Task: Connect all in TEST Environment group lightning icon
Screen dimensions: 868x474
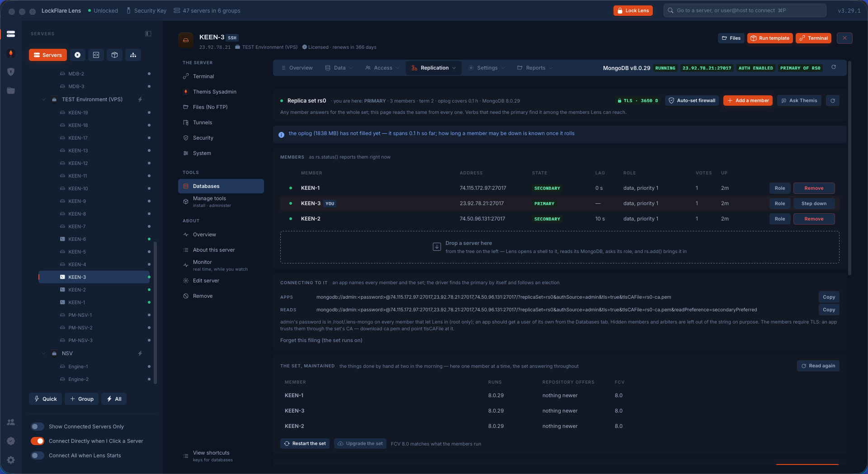Action: coord(140,99)
